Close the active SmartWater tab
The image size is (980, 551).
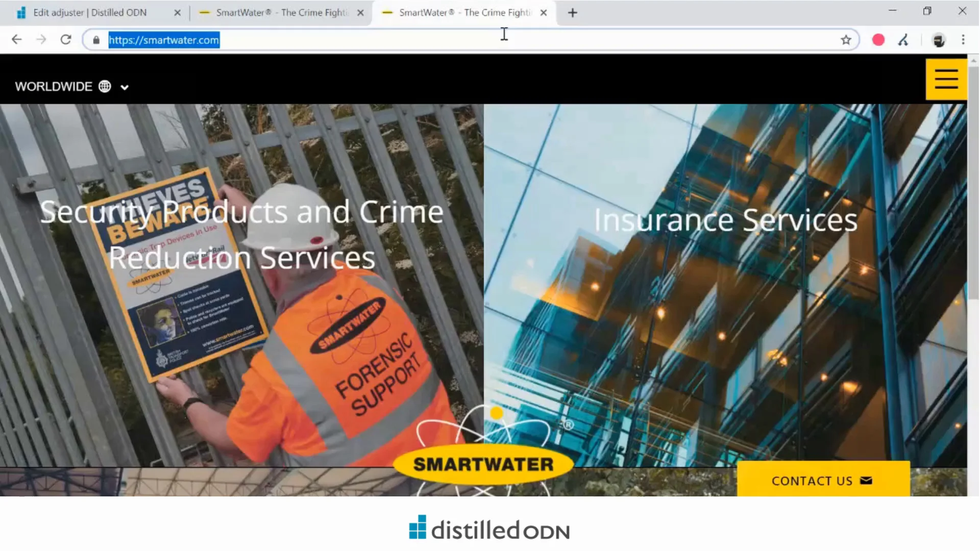coord(543,13)
